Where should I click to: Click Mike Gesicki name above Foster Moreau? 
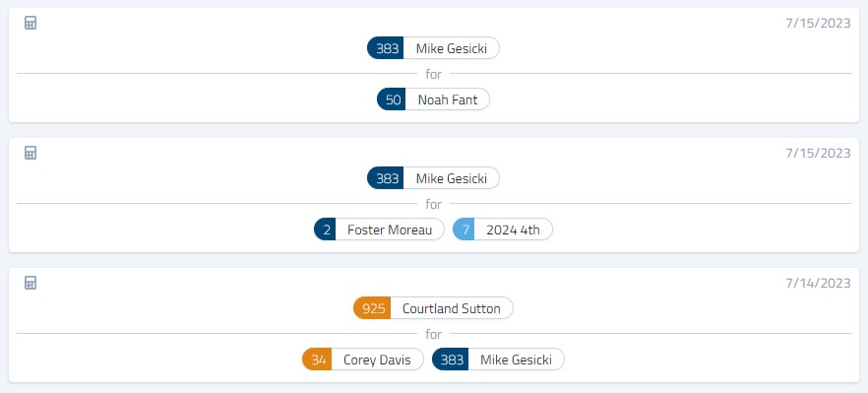point(451,178)
